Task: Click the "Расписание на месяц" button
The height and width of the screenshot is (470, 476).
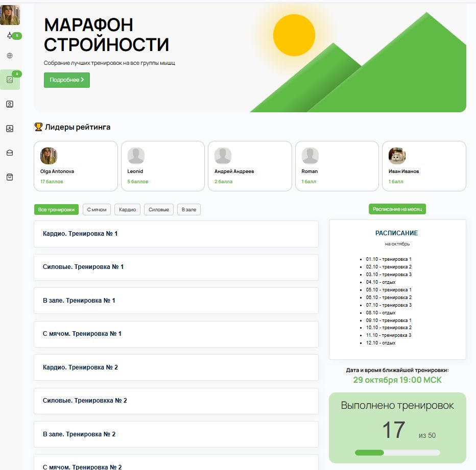Action: pos(397,209)
